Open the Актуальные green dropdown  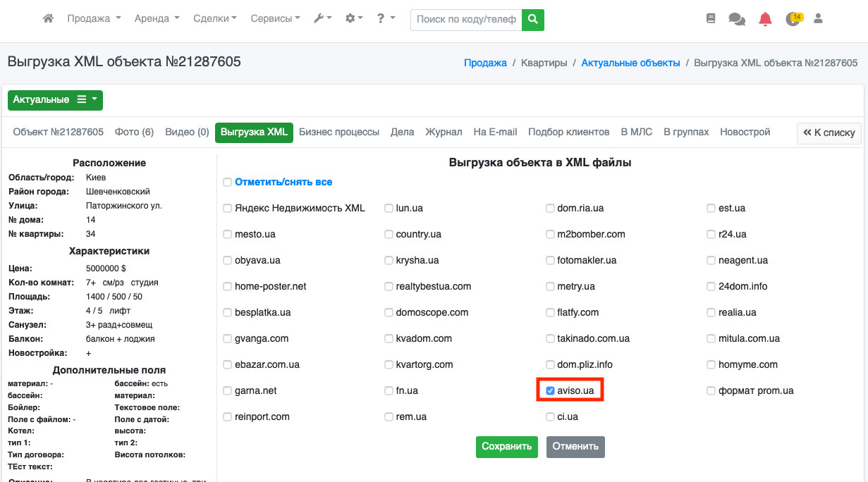click(x=55, y=100)
